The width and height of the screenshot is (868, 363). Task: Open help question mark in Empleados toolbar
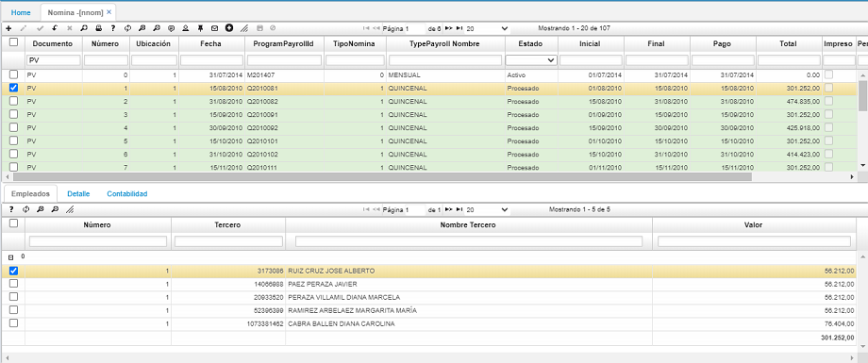tap(11, 210)
